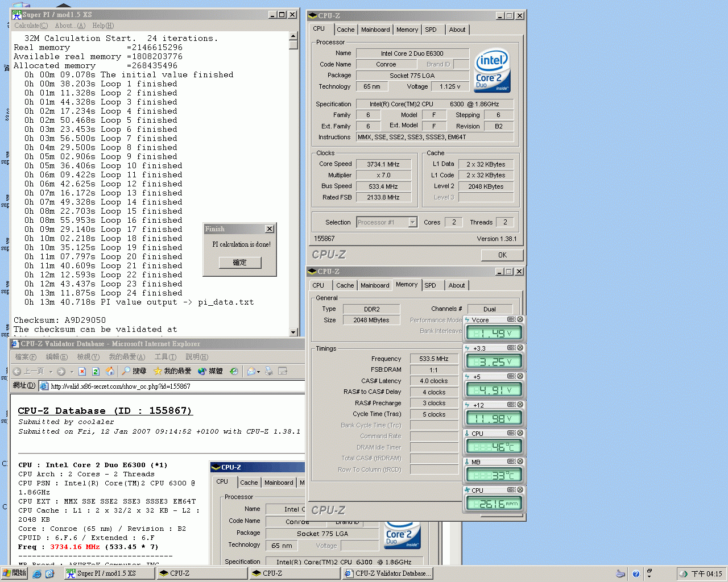728x582 pixels.
Task: Close the CPU fan RPM widget
Action: pyautogui.click(x=520, y=490)
